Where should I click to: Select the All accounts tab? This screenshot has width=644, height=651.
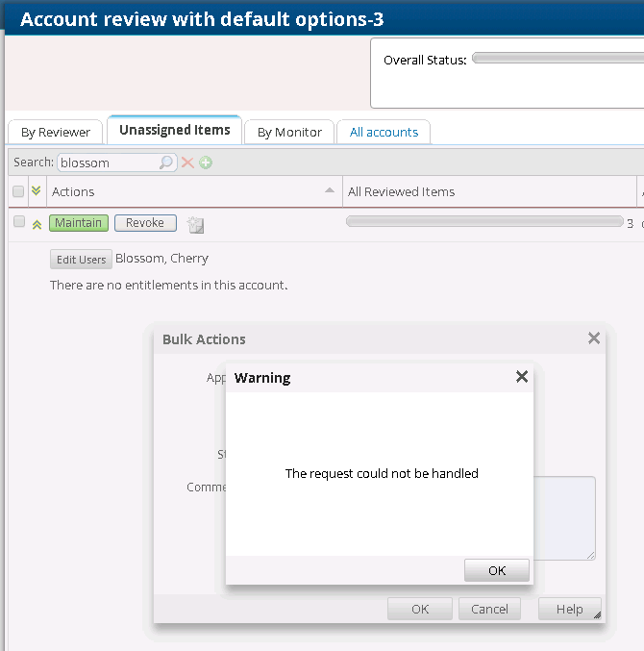point(384,133)
